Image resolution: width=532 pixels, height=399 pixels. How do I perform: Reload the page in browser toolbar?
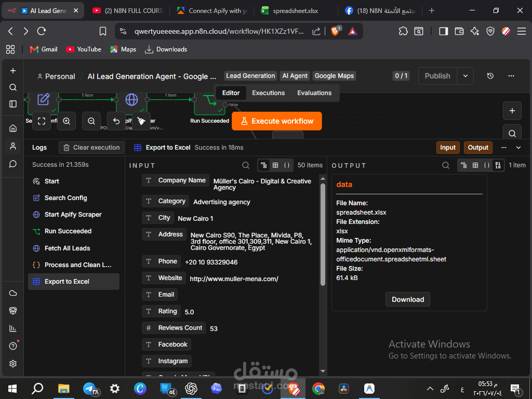[42, 32]
